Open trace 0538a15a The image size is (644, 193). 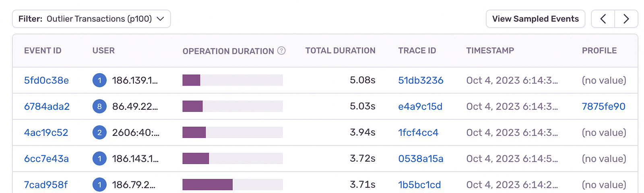421,159
